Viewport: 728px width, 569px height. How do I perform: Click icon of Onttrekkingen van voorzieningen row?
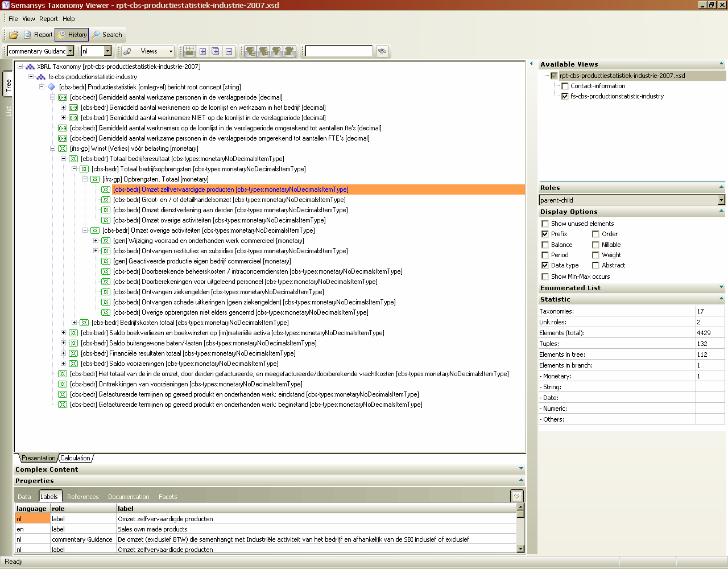point(63,384)
